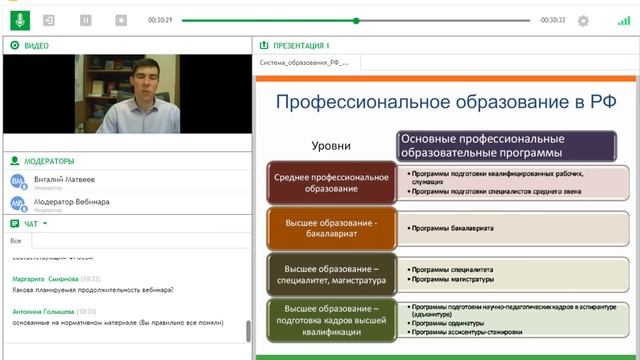Toggle the green microphone button
This screenshot has width=640, height=360.
20,20
